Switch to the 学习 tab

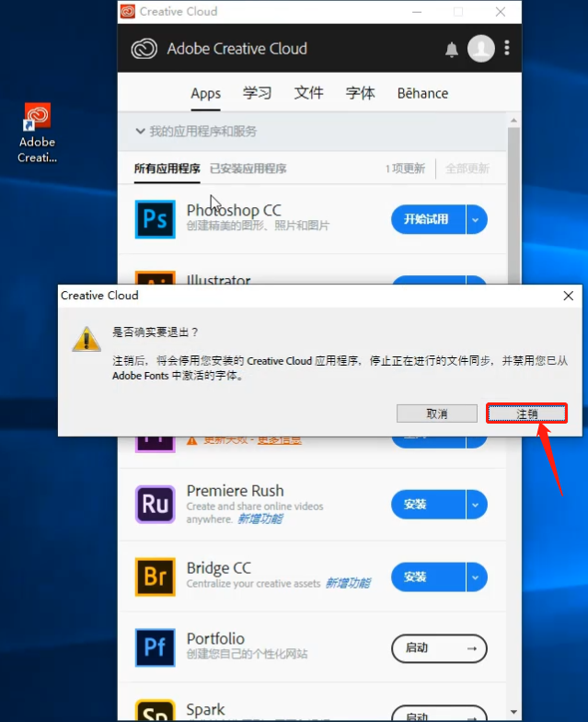point(258,93)
